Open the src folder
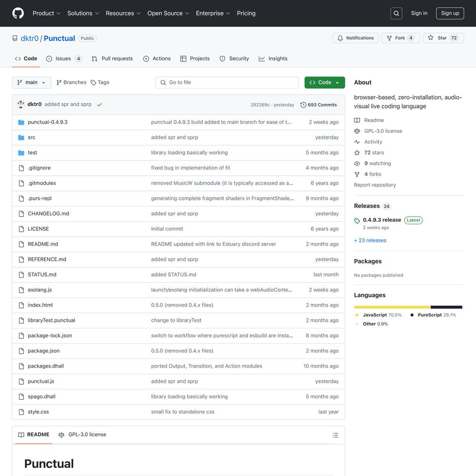Image resolution: width=476 pixels, height=476 pixels. pos(31,137)
